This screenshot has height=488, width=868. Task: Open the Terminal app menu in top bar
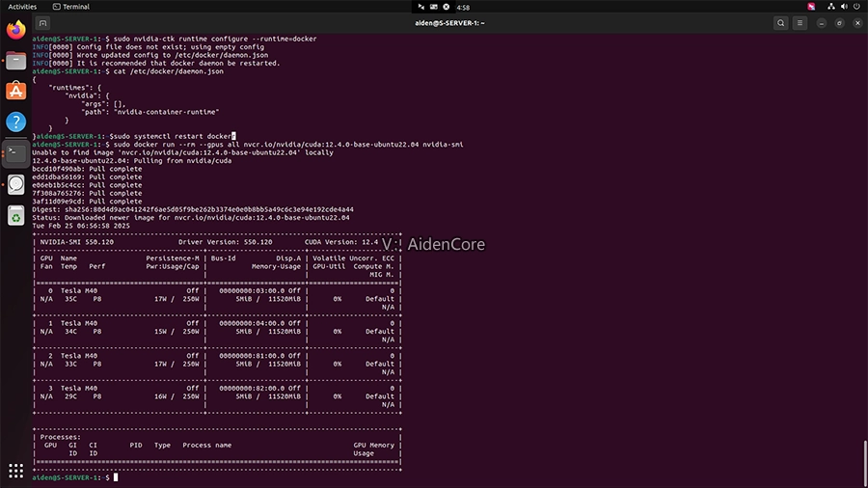click(x=70, y=6)
